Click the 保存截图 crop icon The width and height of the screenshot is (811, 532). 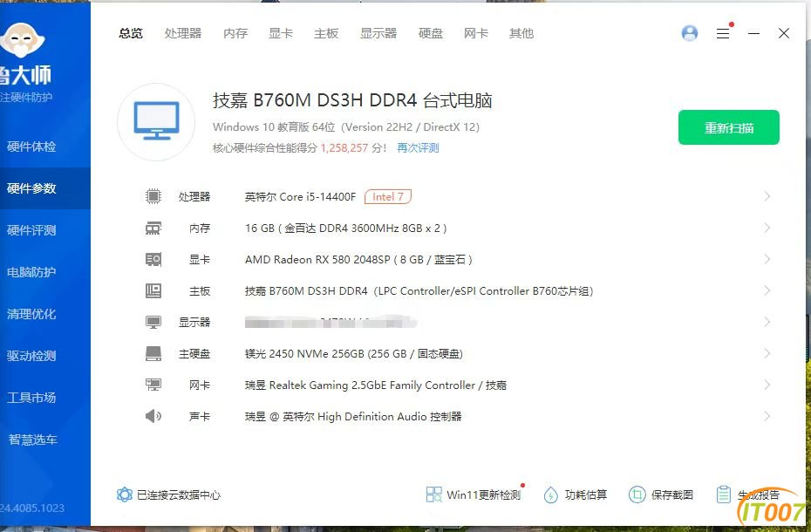click(637, 494)
